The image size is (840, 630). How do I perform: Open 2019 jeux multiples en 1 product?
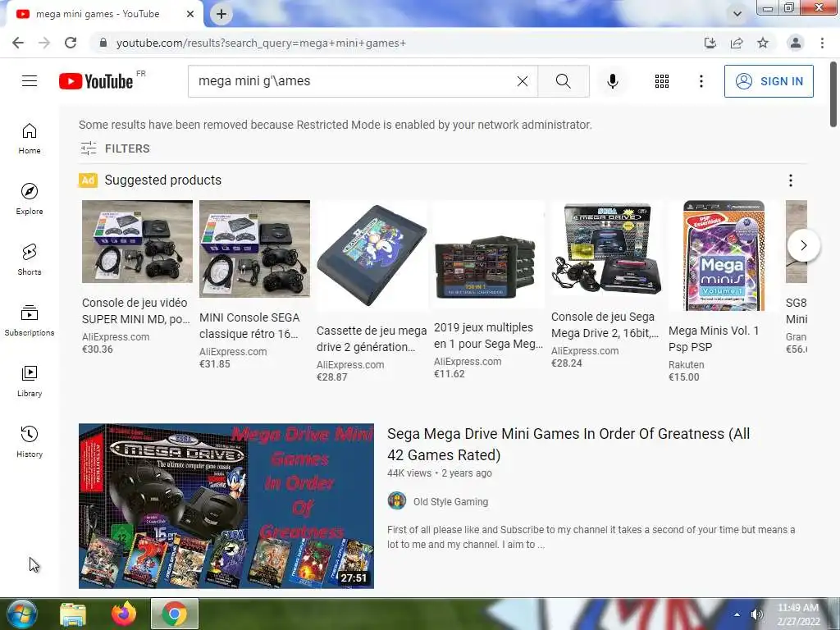tap(488, 336)
